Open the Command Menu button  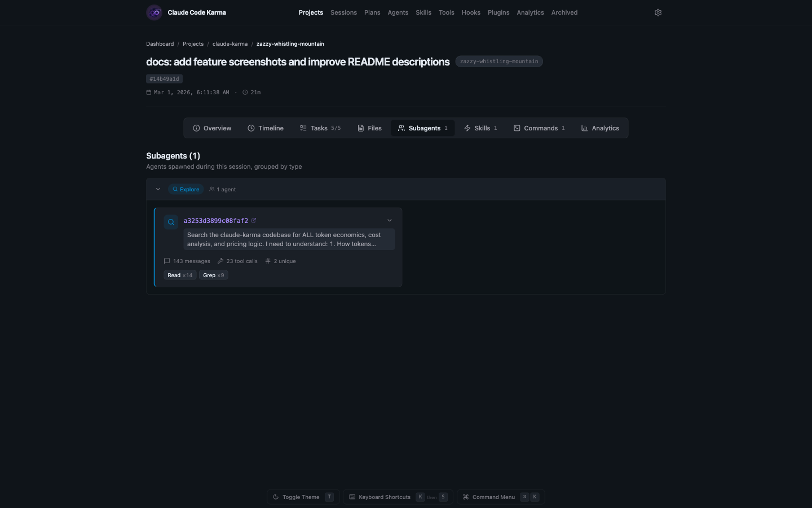(x=501, y=497)
